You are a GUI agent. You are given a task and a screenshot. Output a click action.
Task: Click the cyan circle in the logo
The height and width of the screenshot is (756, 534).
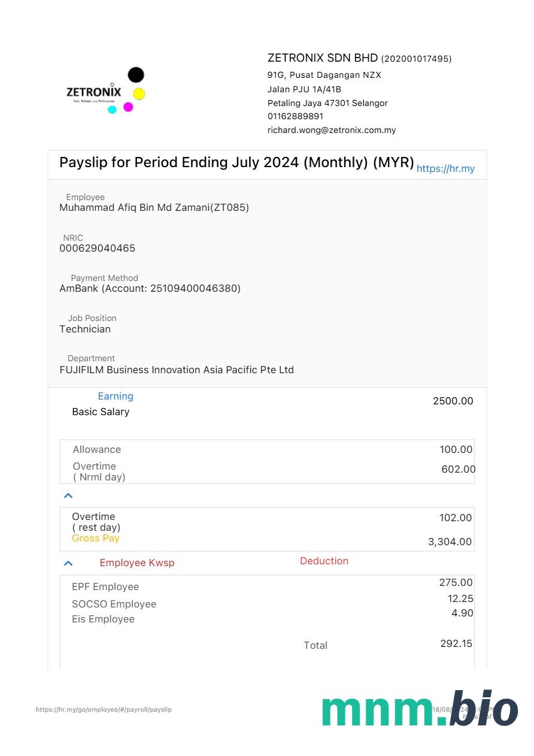coord(112,110)
